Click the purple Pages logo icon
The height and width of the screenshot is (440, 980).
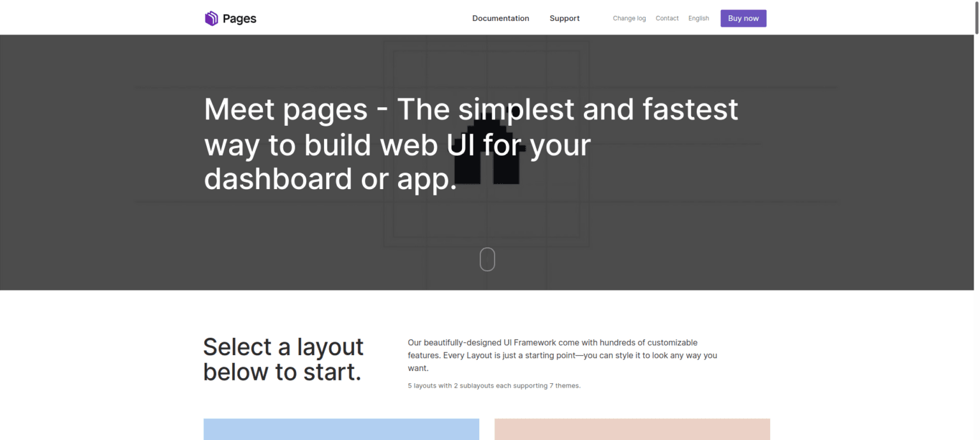[x=211, y=18]
